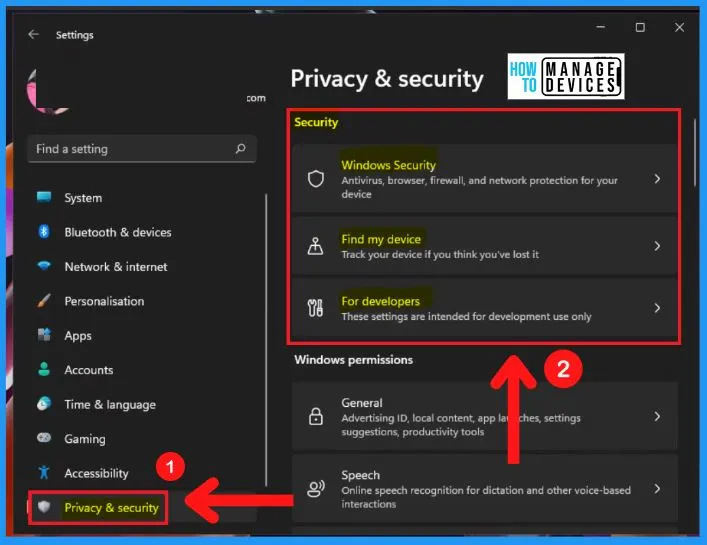The image size is (707, 545).
Task: Click the Windows permissions heading
Action: 354,360
